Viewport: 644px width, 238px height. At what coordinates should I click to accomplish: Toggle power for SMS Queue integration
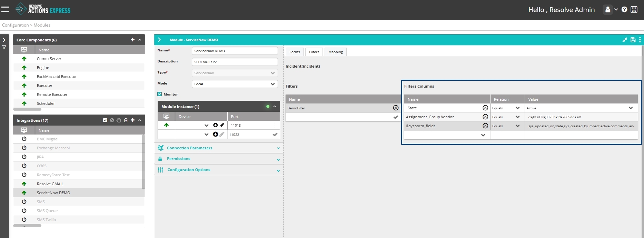click(x=24, y=211)
